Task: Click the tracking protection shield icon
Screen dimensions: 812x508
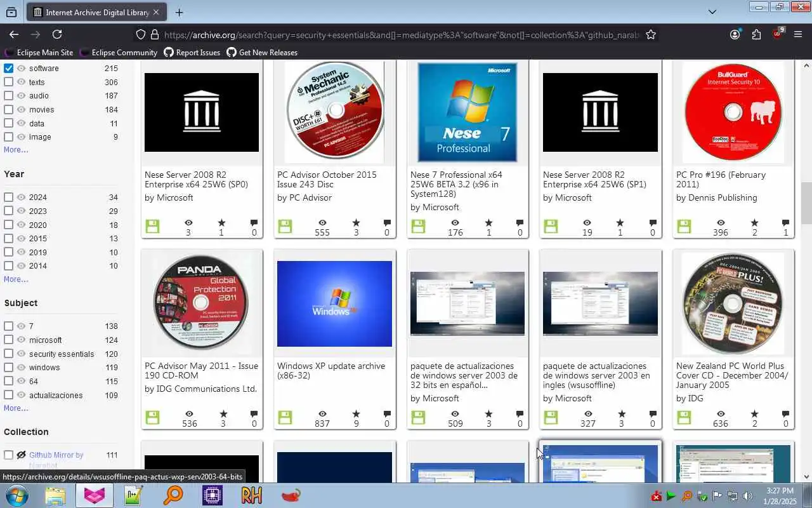Action: (141, 34)
